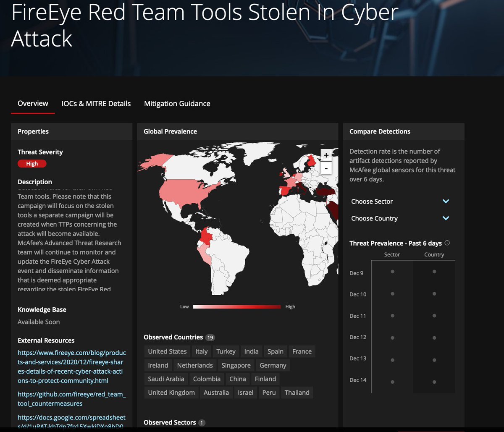Viewport: 504px width, 432px height.
Task: Click the info icon beside Threat Prevalence
Action: click(x=447, y=243)
